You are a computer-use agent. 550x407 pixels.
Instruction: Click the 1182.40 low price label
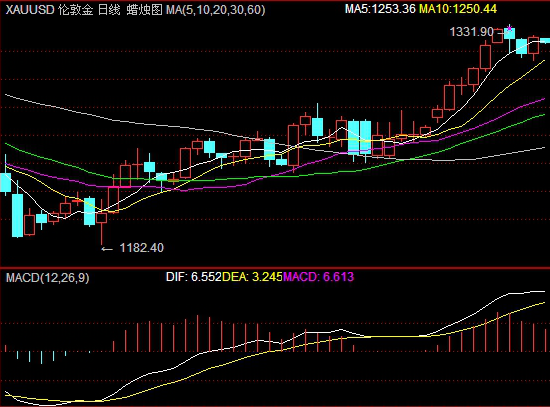click(x=141, y=248)
